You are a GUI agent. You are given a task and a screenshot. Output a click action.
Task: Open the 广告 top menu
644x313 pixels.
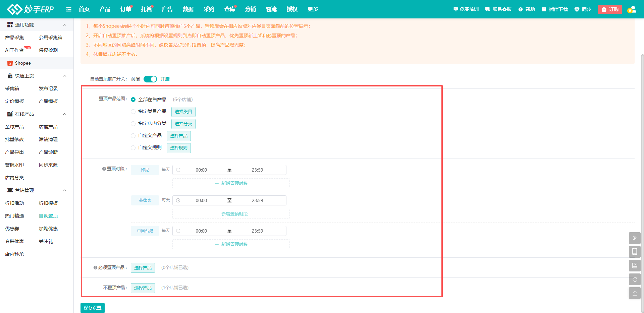coord(167,9)
